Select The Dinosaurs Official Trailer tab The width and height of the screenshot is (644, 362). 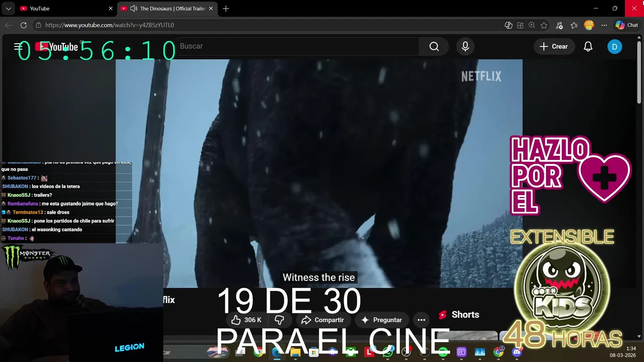(168, 9)
